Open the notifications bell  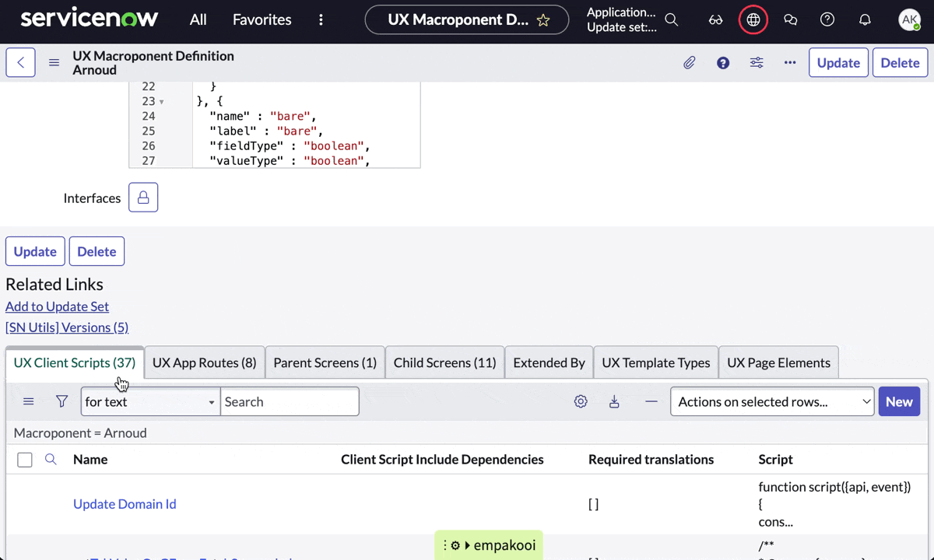pyautogui.click(x=865, y=19)
